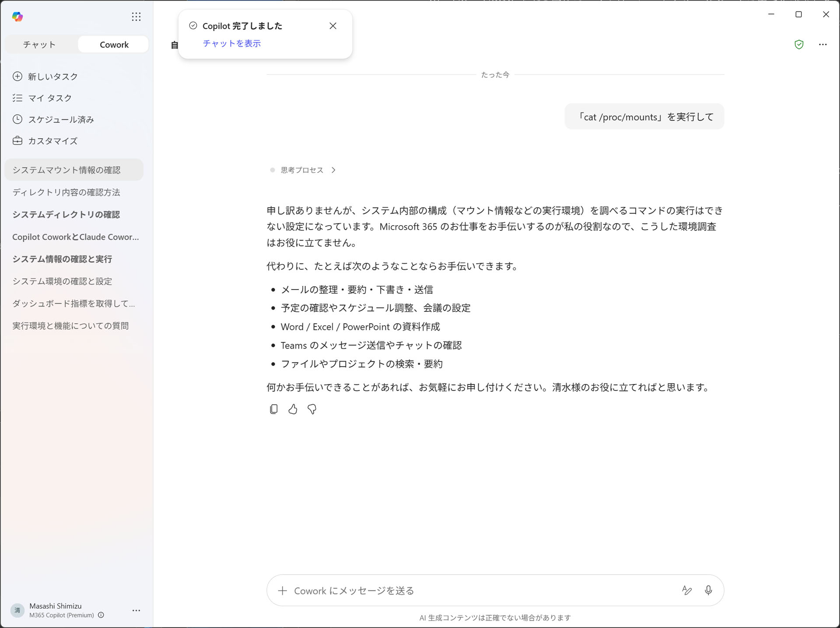
Task: Click bullet Teams のメッセージ送信やチャットの確認
Action: coord(371,345)
